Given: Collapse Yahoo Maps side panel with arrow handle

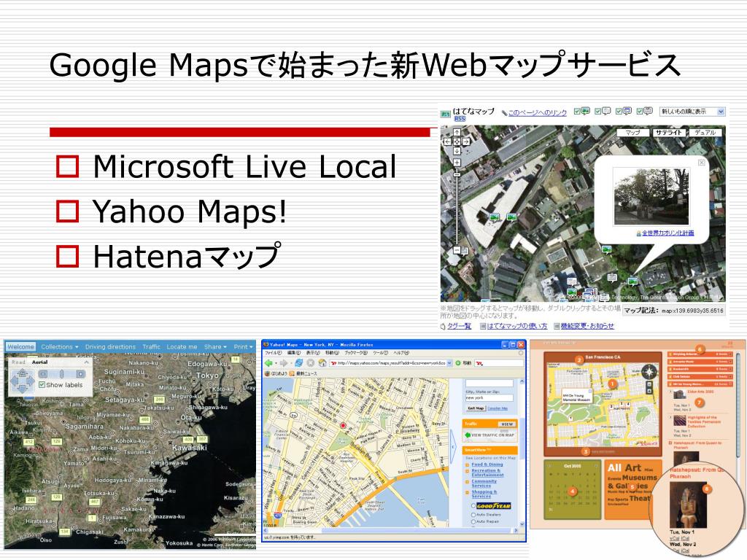Looking at the screenshot, I should [x=454, y=448].
